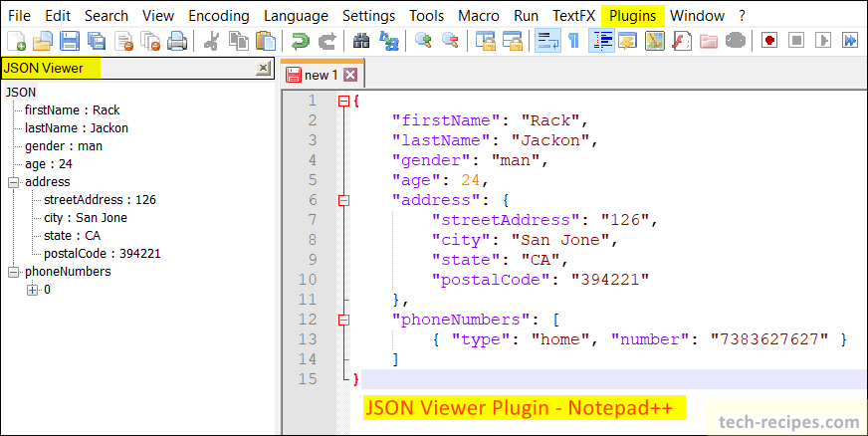
Task: Open the File menu
Action: tap(19, 16)
